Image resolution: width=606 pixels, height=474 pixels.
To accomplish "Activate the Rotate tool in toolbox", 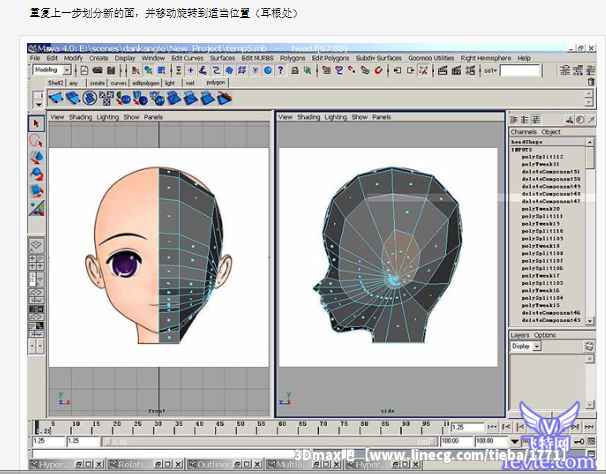I will coord(36,174).
